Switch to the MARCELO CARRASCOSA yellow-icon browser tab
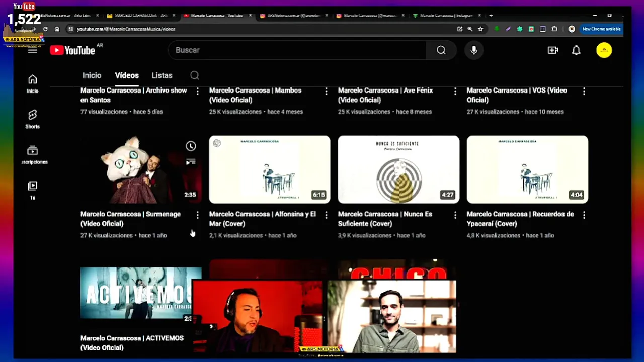The image size is (644, 362). point(142,16)
